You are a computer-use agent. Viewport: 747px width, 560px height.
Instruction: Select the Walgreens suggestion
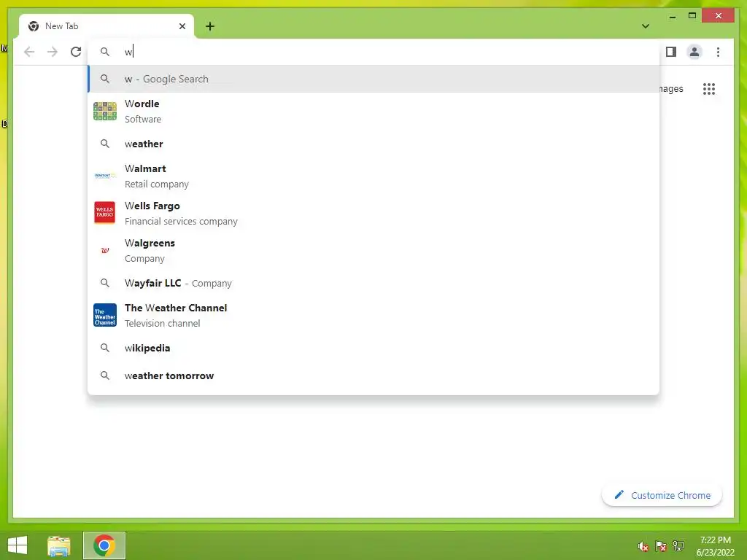click(x=374, y=250)
